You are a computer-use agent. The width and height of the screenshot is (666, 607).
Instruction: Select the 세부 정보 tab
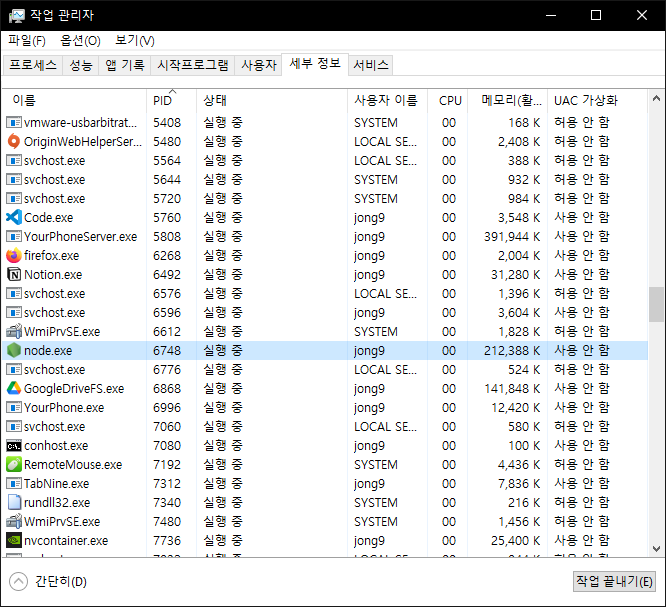(315, 64)
